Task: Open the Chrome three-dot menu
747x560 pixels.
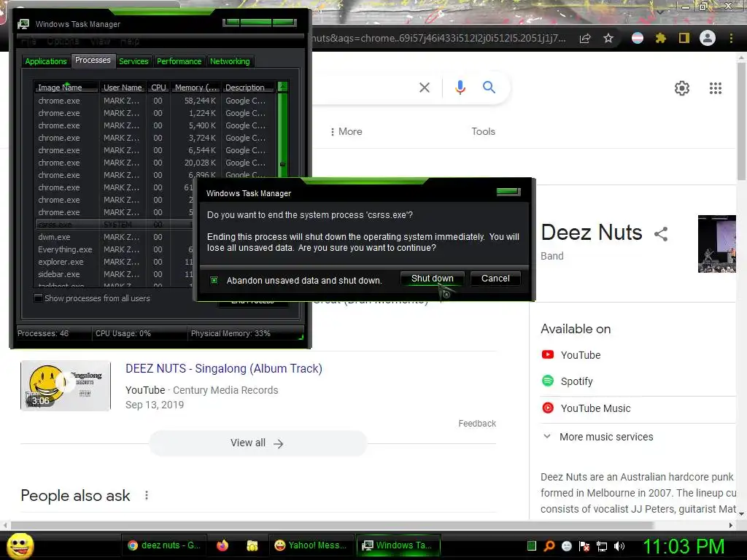Action: (x=731, y=38)
